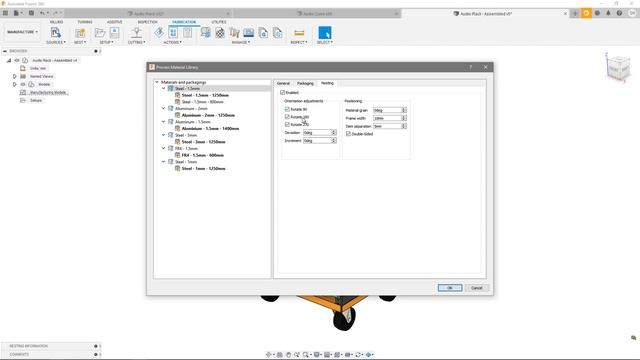Screen dimensions: 640x360
Task: Toggle the Rotate 180 checkbox
Action: (x=287, y=117)
